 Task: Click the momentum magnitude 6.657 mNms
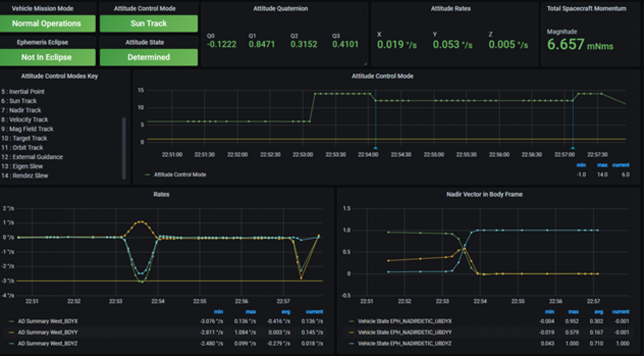(580, 44)
